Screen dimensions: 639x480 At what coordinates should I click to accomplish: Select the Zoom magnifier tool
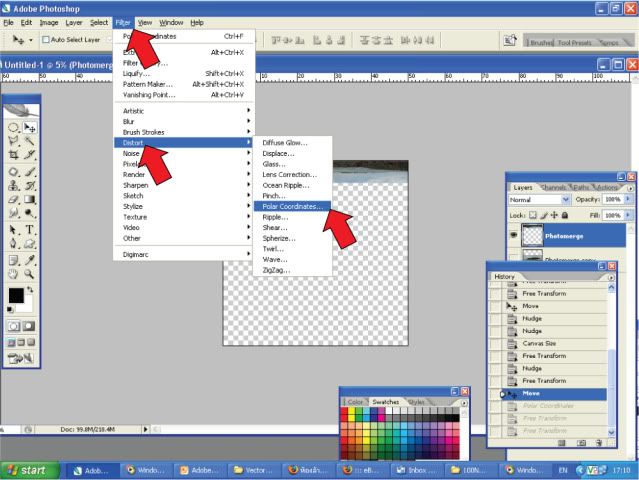pos(29,274)
